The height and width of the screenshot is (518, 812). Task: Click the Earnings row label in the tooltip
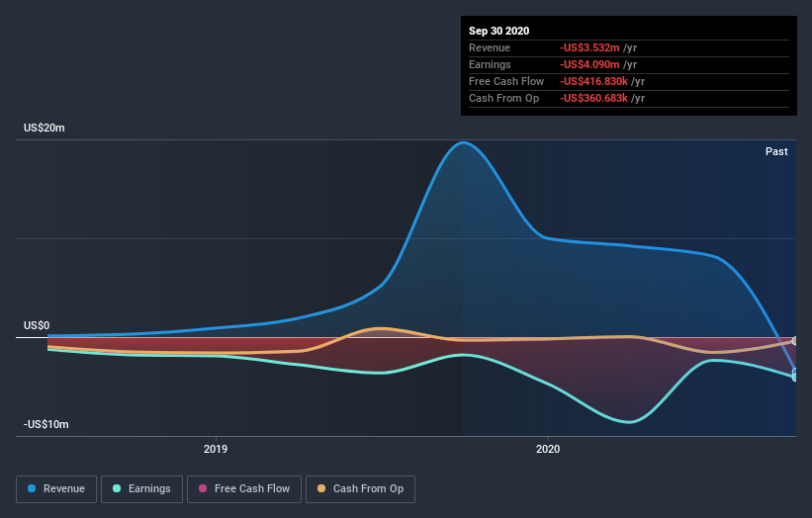[x=490, y=64]
